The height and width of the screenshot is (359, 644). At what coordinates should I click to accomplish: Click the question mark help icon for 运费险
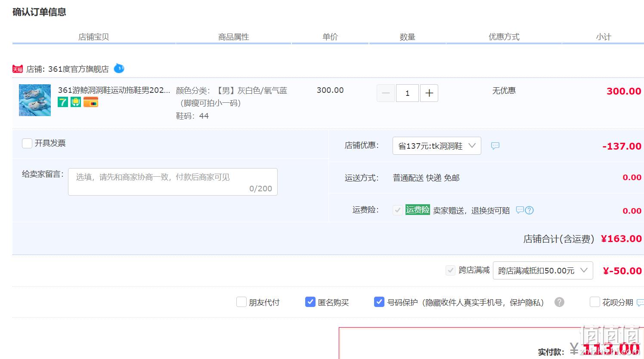[x=529, y=210]
